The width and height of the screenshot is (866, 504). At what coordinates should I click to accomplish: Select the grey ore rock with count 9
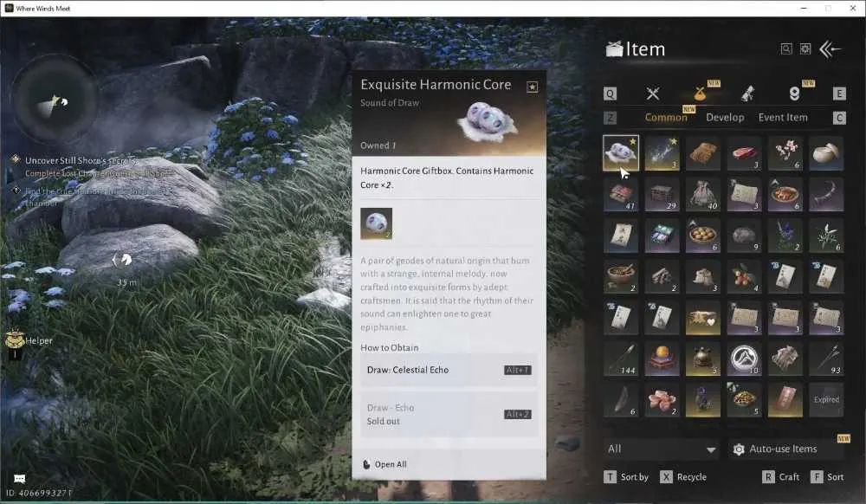(x=744, y=236)
